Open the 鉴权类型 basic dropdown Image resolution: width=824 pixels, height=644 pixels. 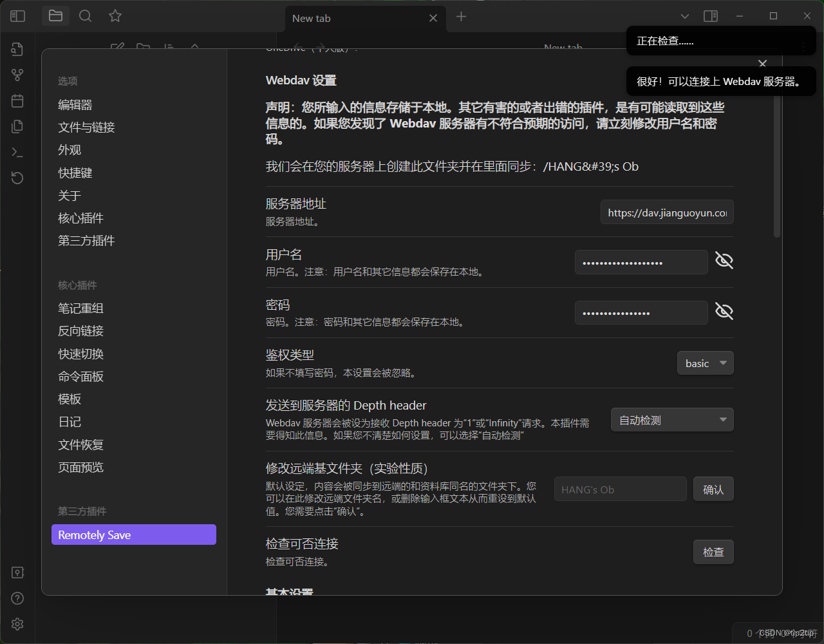705,363
